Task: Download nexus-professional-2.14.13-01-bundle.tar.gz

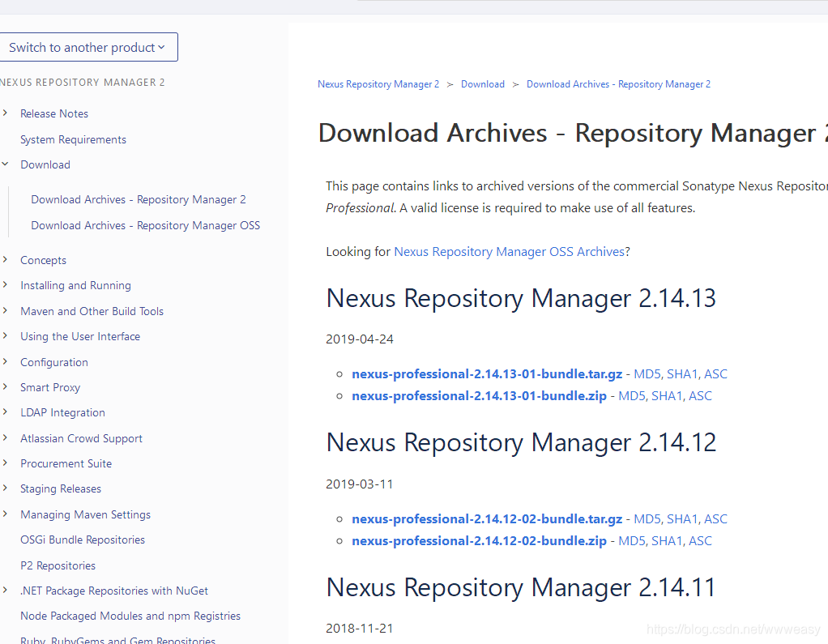Action: tap(487, 374)
